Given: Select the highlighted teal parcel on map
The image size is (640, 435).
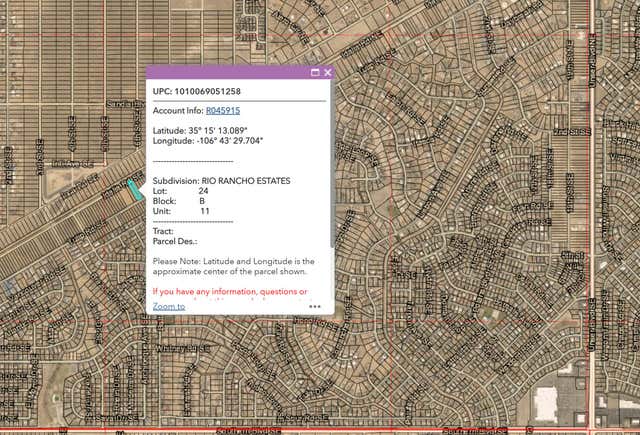Looking at the screenshot, I should point(134,190).
